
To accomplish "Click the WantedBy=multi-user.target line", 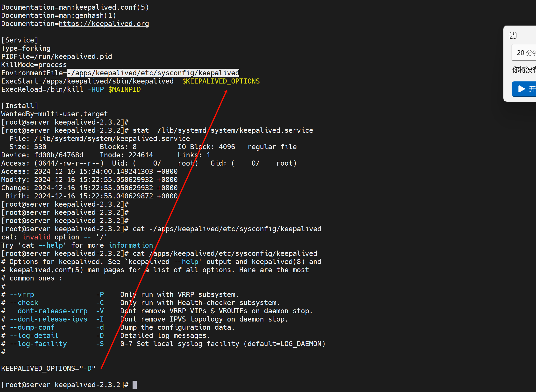I will (55, 114).
